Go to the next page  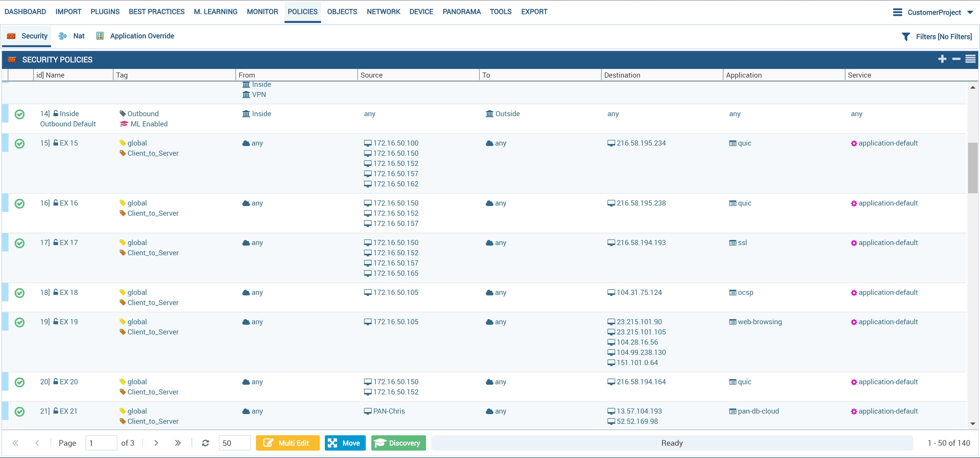tap(156, 443)
